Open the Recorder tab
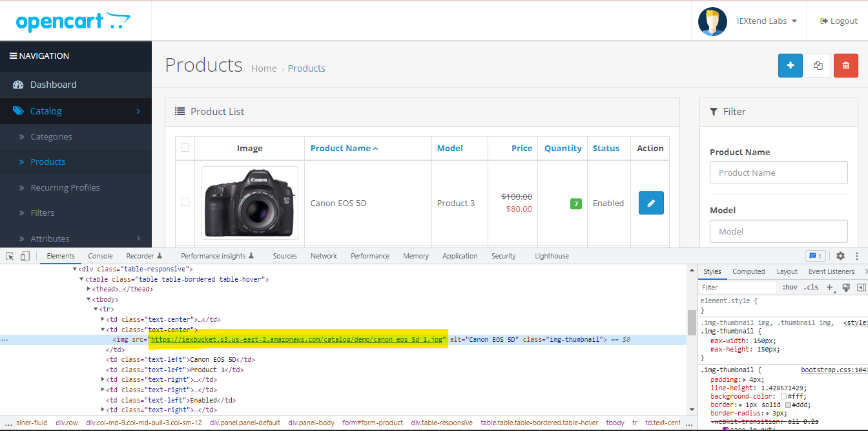Image resolution: width=868 pixels, height=431 pixels. 144,256
